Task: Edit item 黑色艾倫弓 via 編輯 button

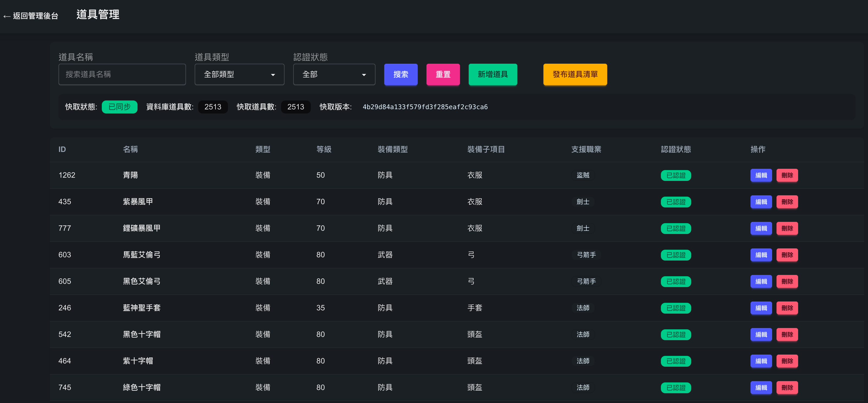Action: (x=761, y=281)
